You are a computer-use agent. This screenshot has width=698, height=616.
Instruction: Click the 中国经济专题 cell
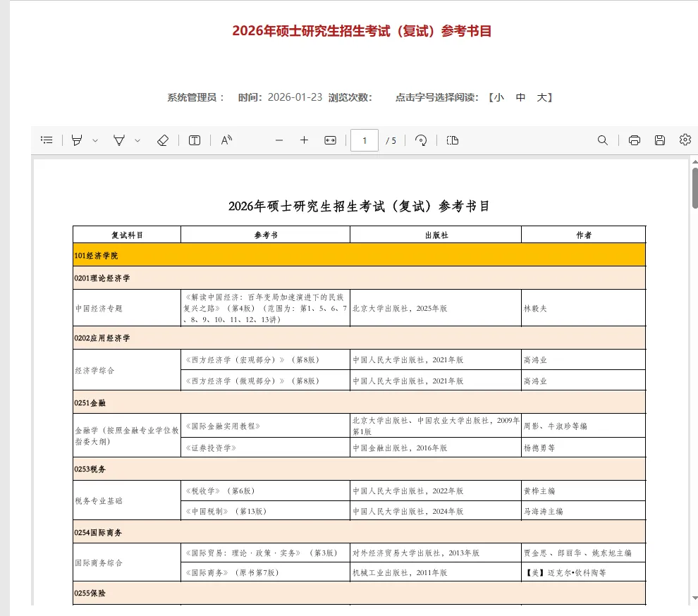pyautogui.click(x=127, y=308)
